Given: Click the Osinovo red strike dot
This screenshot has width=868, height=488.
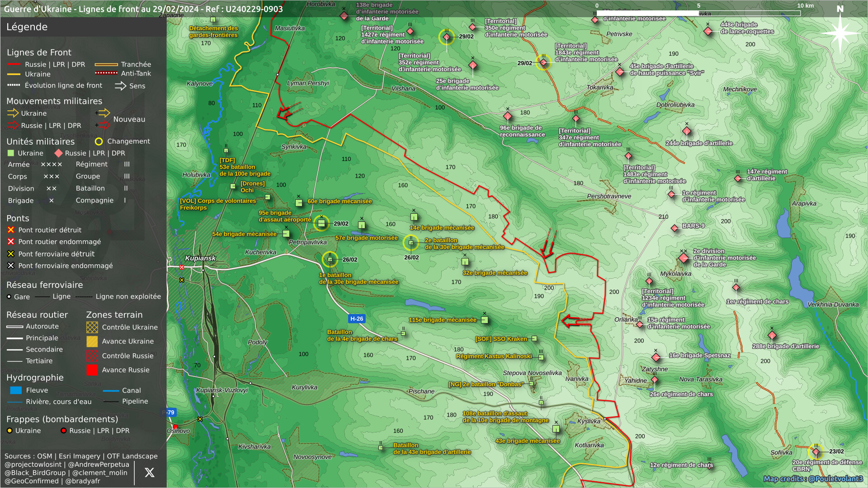Looking at the screenshot, I should (175, 427).
